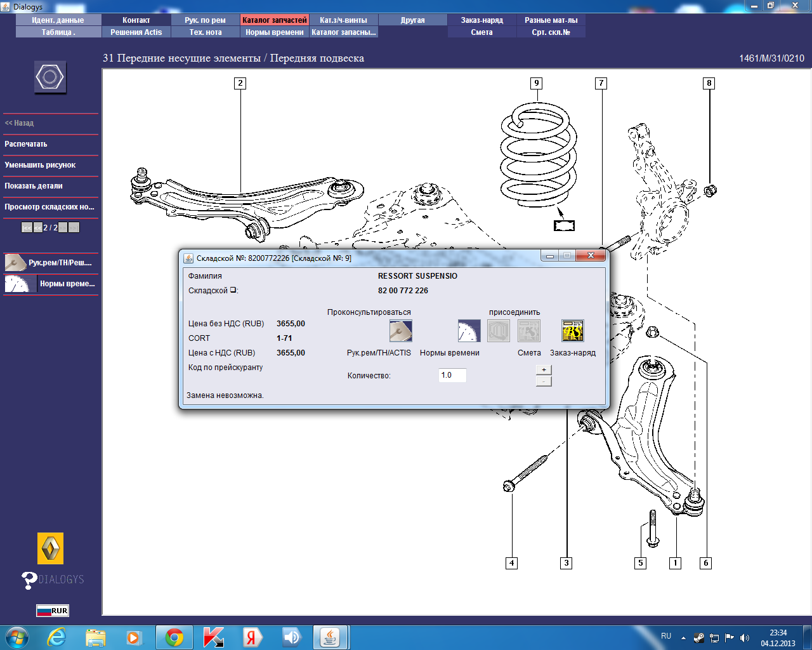Click the hex nut icon in the sidebar
Viewport: 812px width, 650px height.
(50, 78)
